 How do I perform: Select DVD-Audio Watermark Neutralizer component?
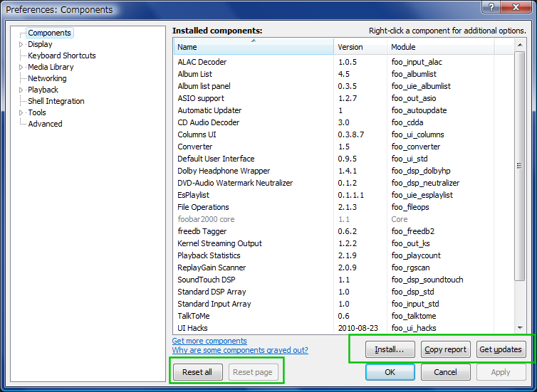coord(344,183)
